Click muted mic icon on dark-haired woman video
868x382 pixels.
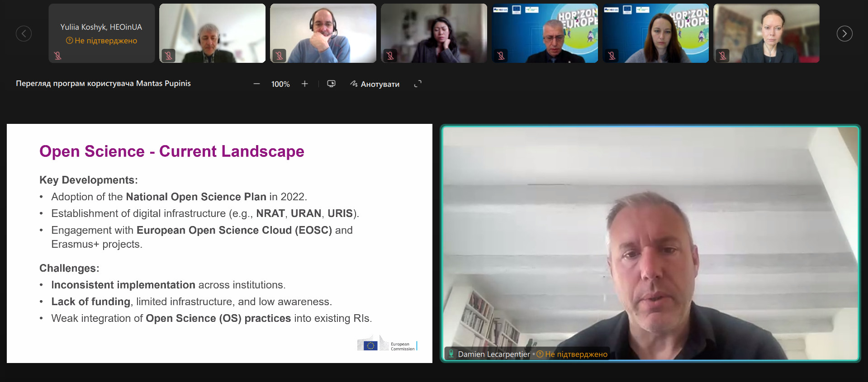(390, 56)
